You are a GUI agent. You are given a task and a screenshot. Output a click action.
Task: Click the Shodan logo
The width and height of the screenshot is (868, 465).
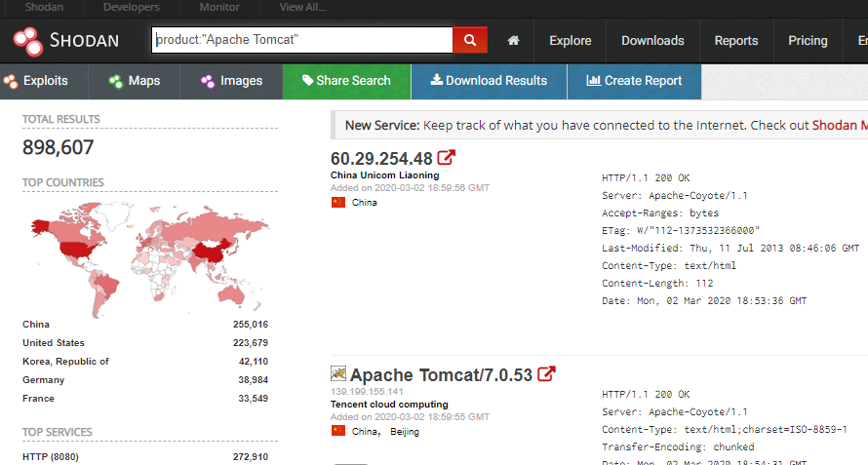65,41
